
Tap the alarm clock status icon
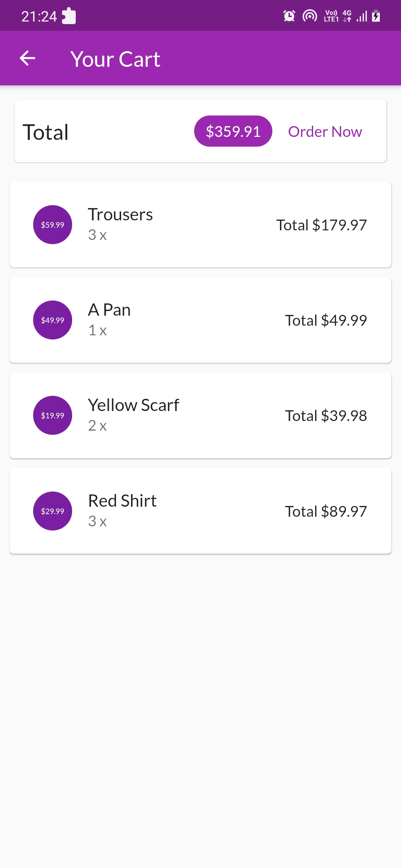coord(289,16)
